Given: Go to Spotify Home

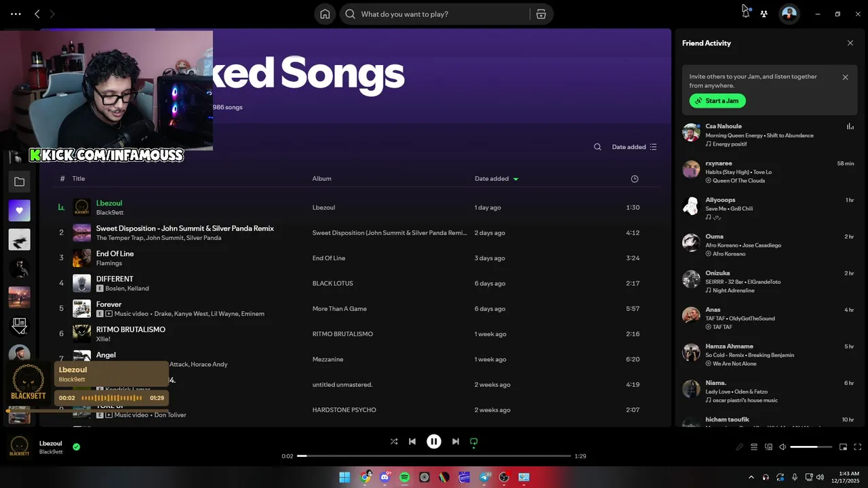Looking at the screenshot, I should pyautogui.click(x=325, y=14).
